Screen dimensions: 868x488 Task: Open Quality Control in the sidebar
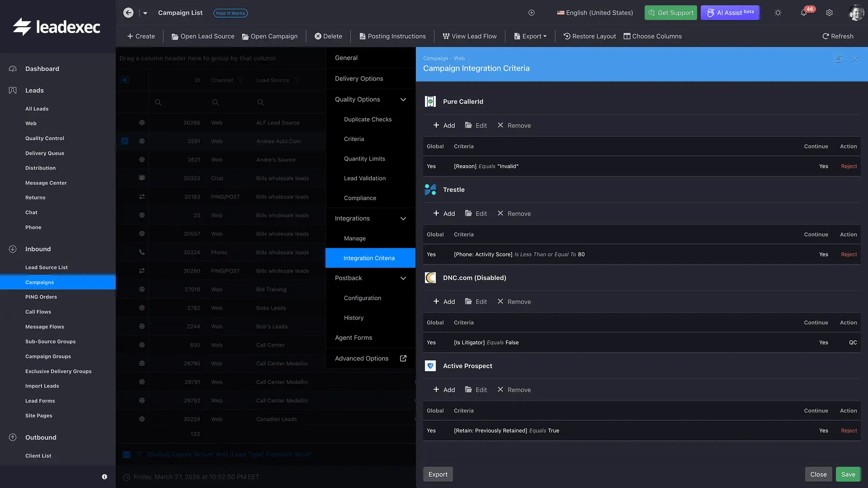(45, 138)
